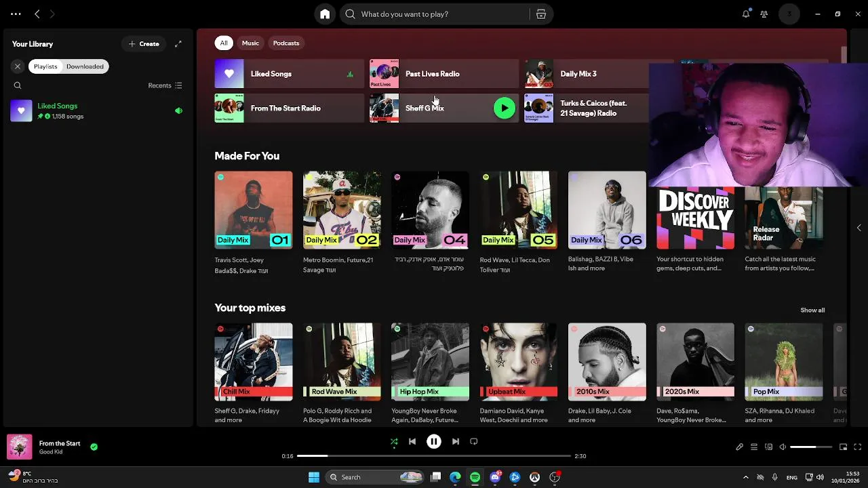Toggle shuffle playback
The height and width of the screenshot is (488, 868).
click(394, 442)
